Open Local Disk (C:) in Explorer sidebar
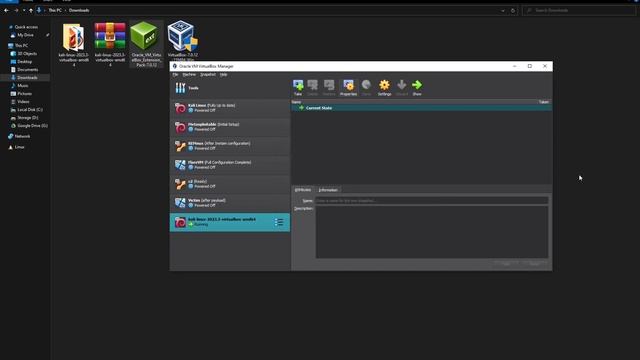640x360 pixels. [30, 110]
